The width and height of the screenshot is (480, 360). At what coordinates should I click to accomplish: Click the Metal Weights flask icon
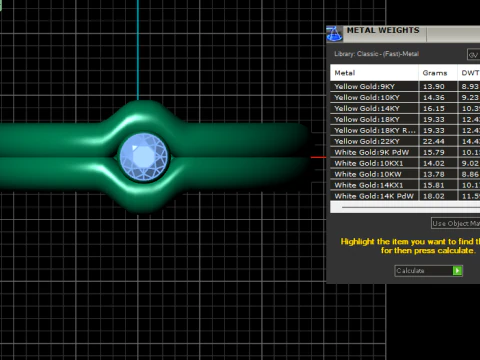pyautogui.click(x=334, y=34)
